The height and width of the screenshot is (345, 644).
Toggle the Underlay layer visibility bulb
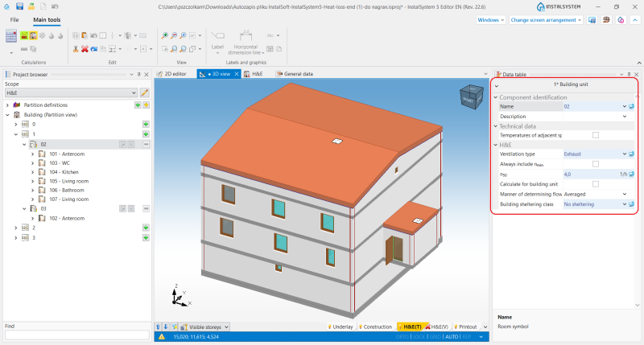point(329,327)
